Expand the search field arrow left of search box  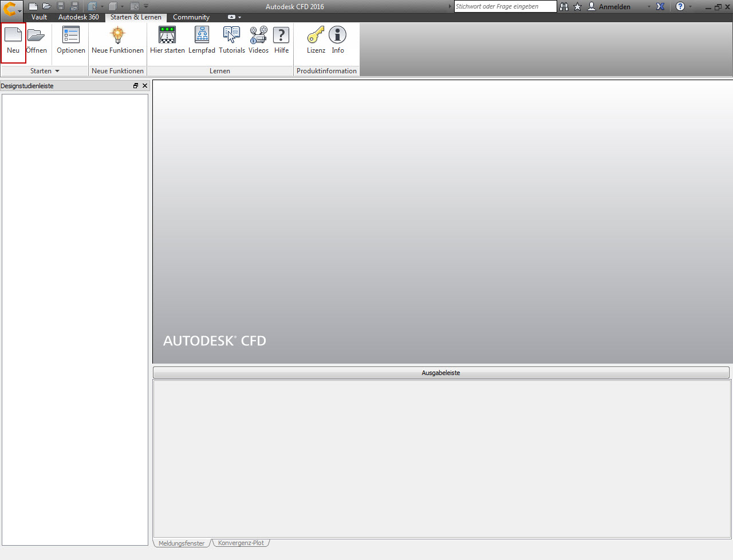tap(450, 6)
